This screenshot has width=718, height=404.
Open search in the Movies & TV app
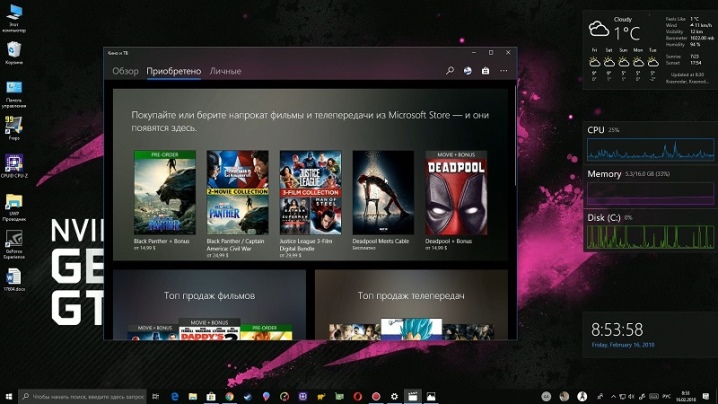tap(450, 71)
